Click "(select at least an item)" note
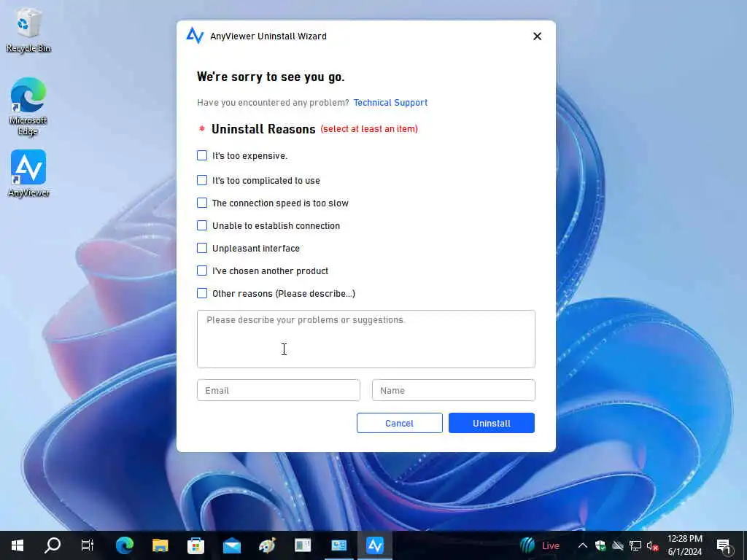The width and height of the screenshot is (747, 560). point(369,128)
